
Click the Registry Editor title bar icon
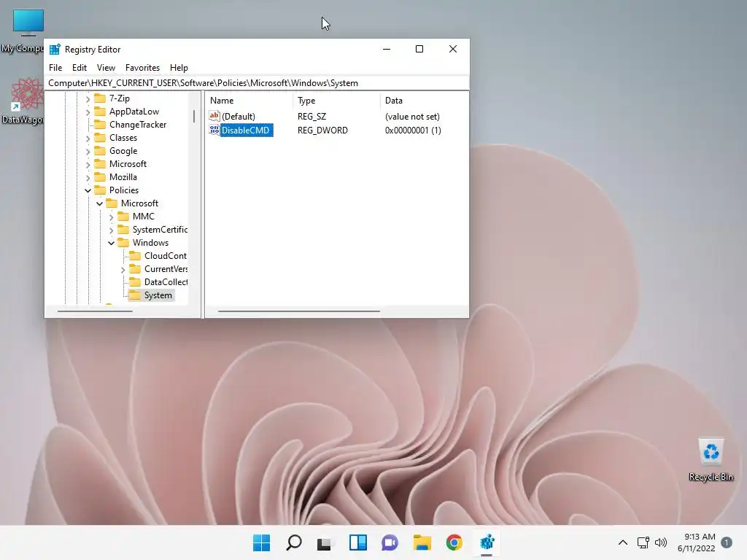point(55,49)
